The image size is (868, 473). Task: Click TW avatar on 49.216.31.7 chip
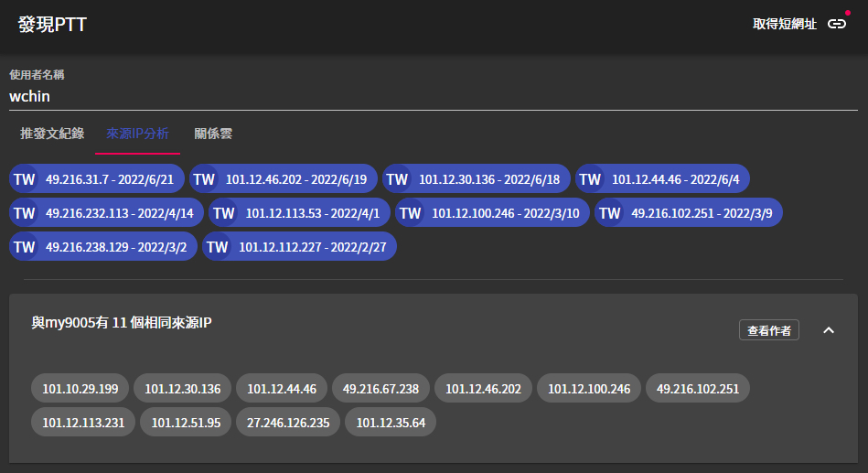tap(25, 179)
